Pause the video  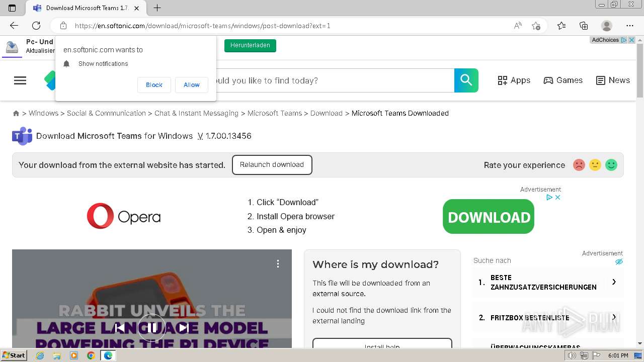point(151,328)
